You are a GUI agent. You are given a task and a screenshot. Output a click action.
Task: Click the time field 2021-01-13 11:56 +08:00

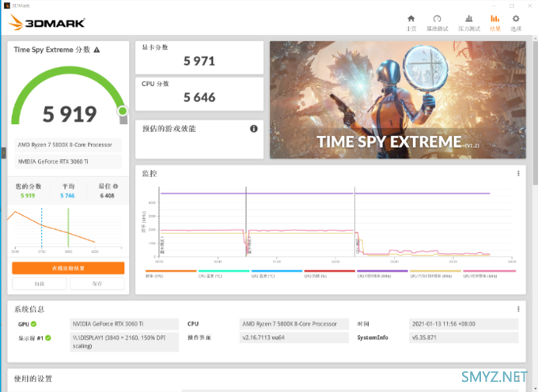[464, 324]
